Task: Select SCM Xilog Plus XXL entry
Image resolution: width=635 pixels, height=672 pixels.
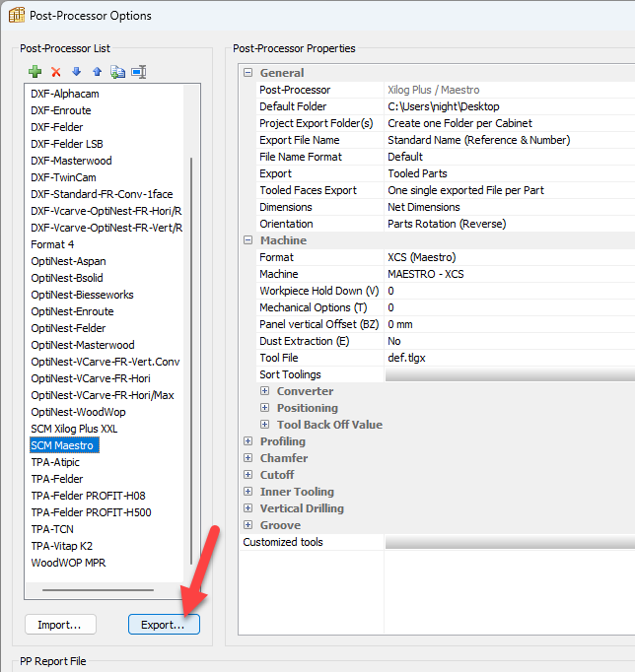Action: pyautogui.click(x=74, y=429)
